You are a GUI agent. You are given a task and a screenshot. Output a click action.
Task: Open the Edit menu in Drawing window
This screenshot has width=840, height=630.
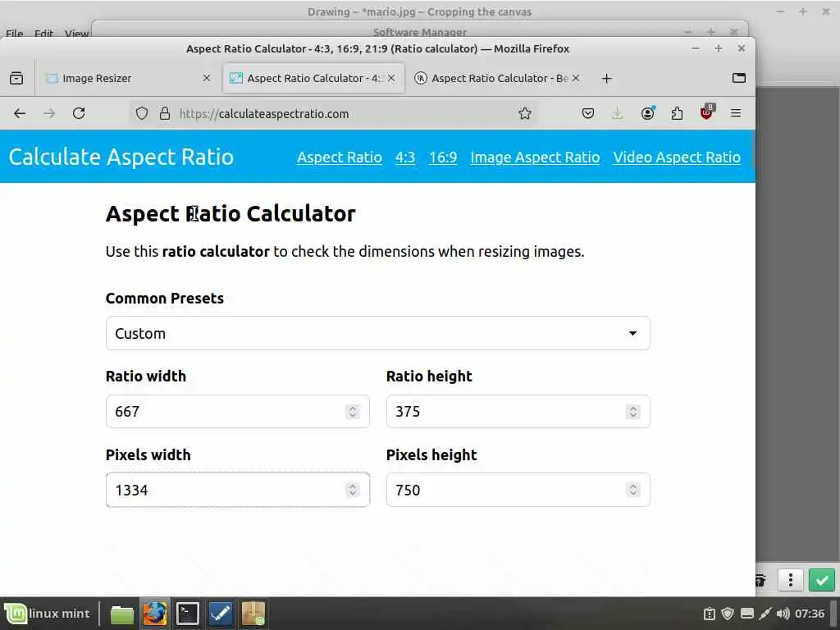(x=44, y=33)
